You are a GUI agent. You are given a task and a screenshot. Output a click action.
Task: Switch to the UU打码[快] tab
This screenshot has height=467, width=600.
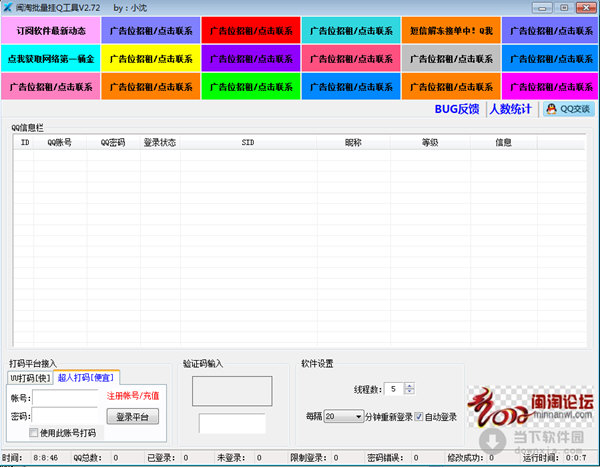click(x=30, y=378)
